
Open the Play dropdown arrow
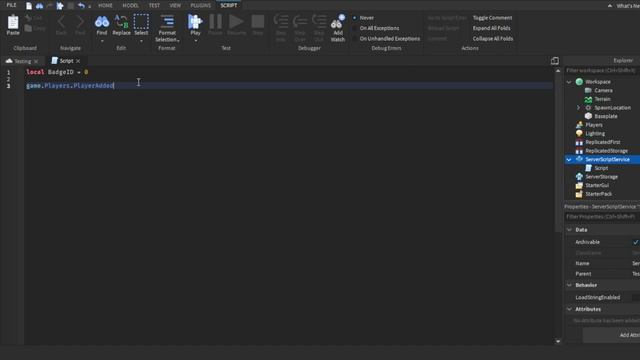click(x=196, y=41)
